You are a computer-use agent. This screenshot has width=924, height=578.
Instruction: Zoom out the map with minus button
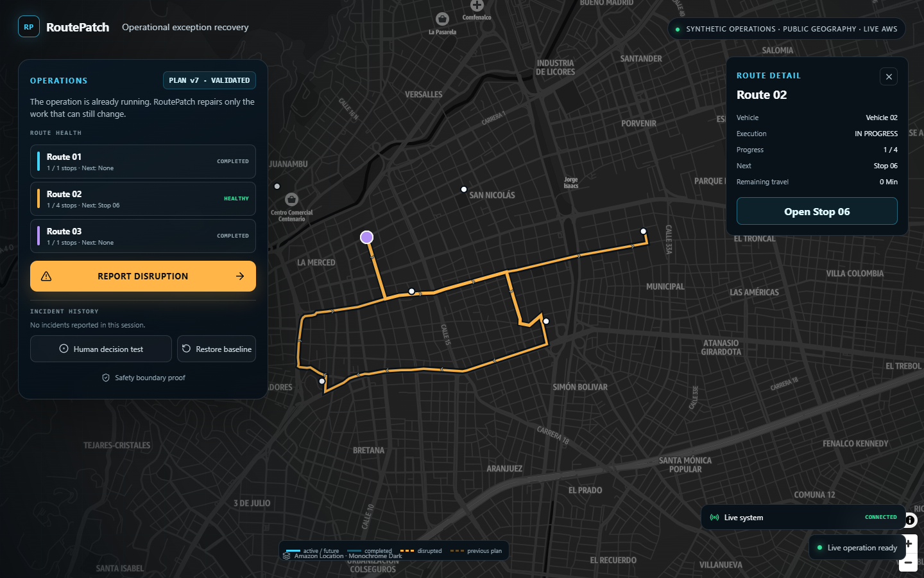[x=909, y=563]
